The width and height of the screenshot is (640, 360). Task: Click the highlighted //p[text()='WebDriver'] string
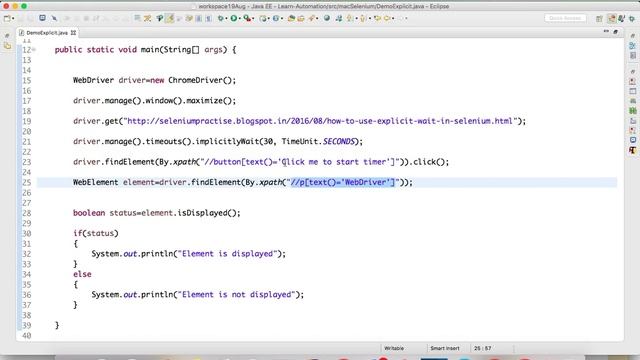click(x=343, y=182)
